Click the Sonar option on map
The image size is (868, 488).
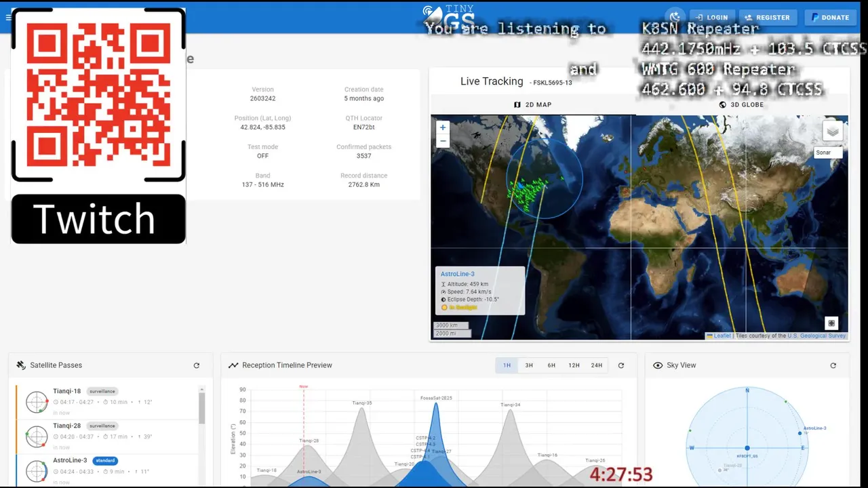click(828, 152)
